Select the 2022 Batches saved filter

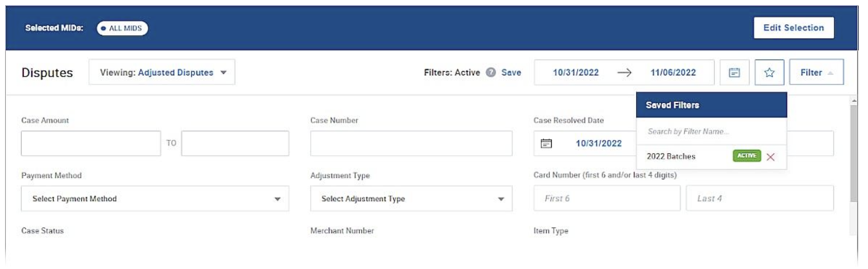671,157
